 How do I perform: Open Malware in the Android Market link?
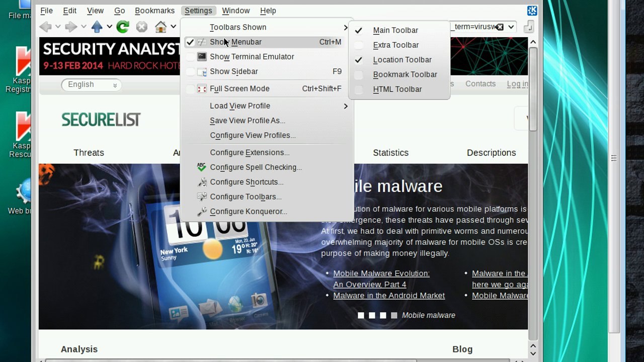[x=389, y=296]
